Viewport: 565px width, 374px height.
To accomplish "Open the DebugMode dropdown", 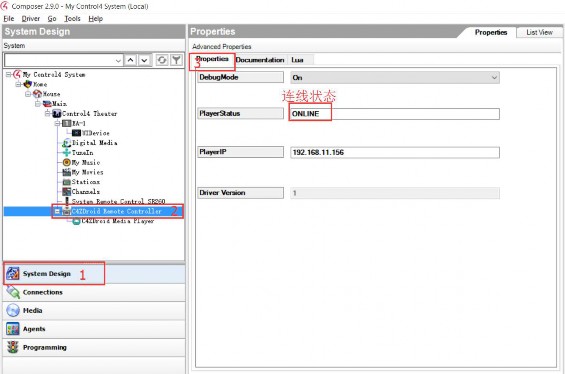I will 494,77.
